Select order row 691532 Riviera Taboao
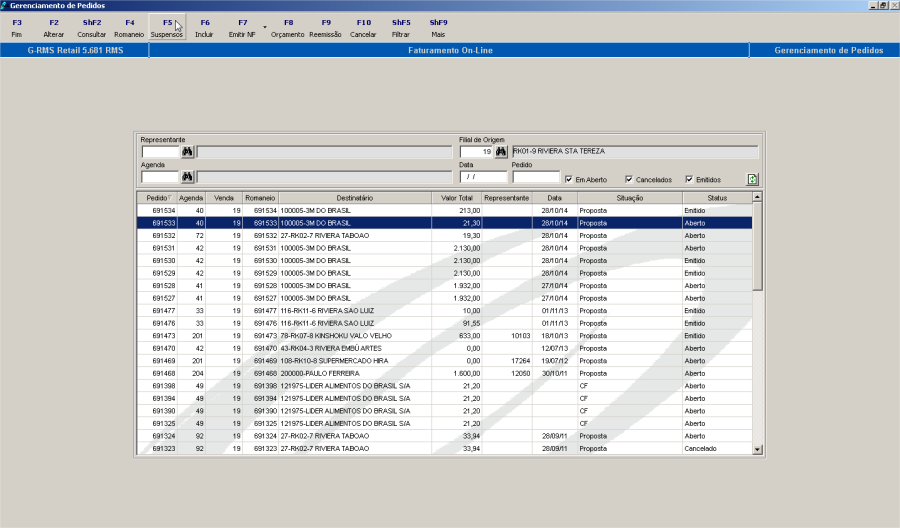The width and height of the screenshot is (900, 528). point(444,236)
